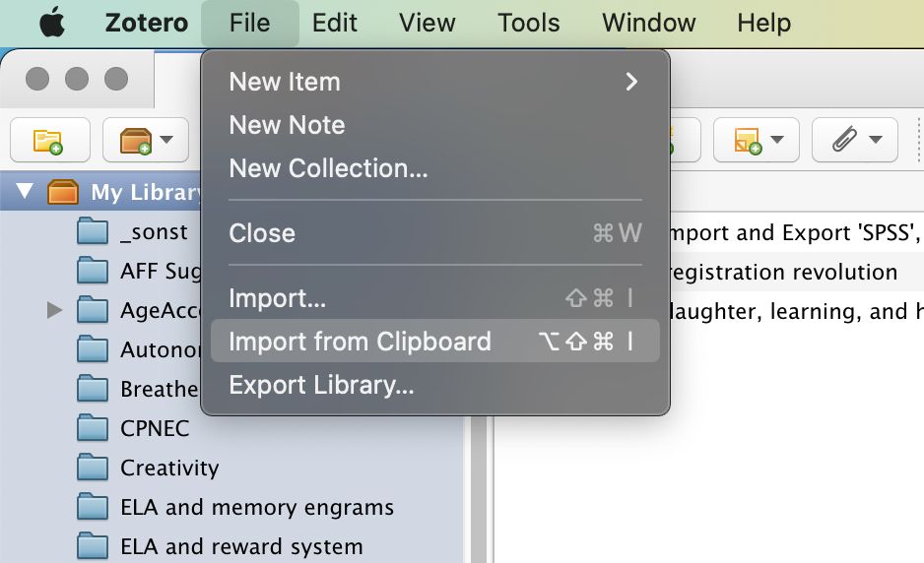
Task: Choose Close from the File menu
Action: (434, 233)
